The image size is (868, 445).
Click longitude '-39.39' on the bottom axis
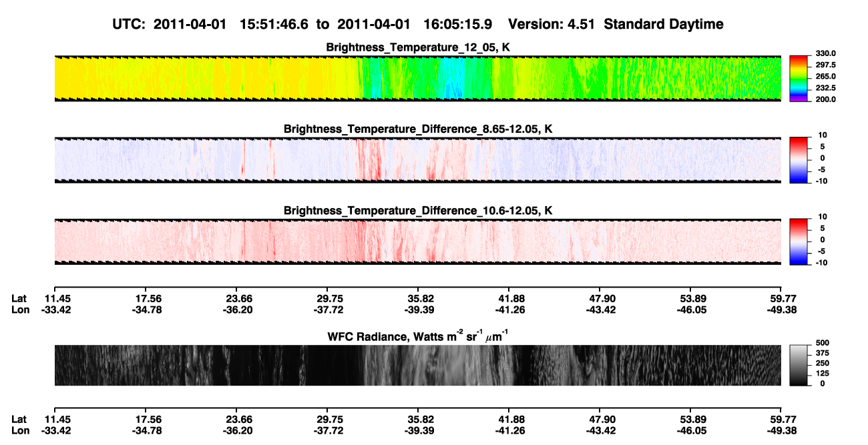pyautogui.click(x=419, y=430)
